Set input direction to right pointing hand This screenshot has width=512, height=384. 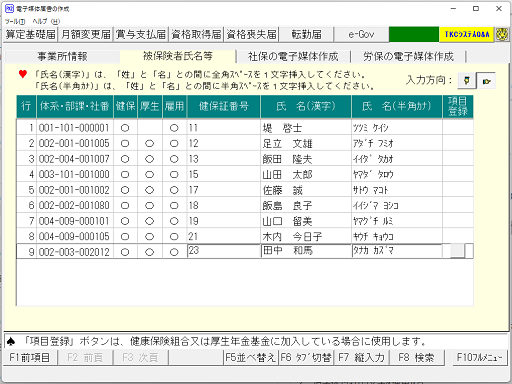486,81
